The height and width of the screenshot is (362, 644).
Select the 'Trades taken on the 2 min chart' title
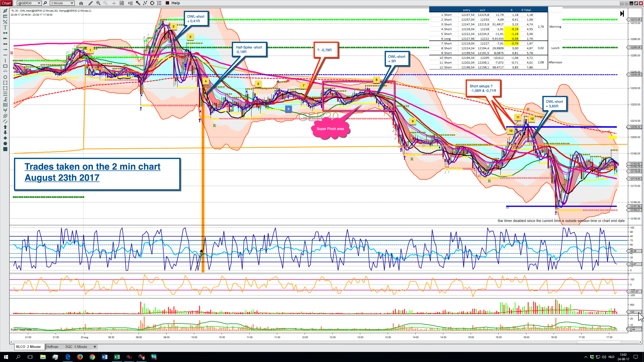pyautogui.click(x=97, y=174)
